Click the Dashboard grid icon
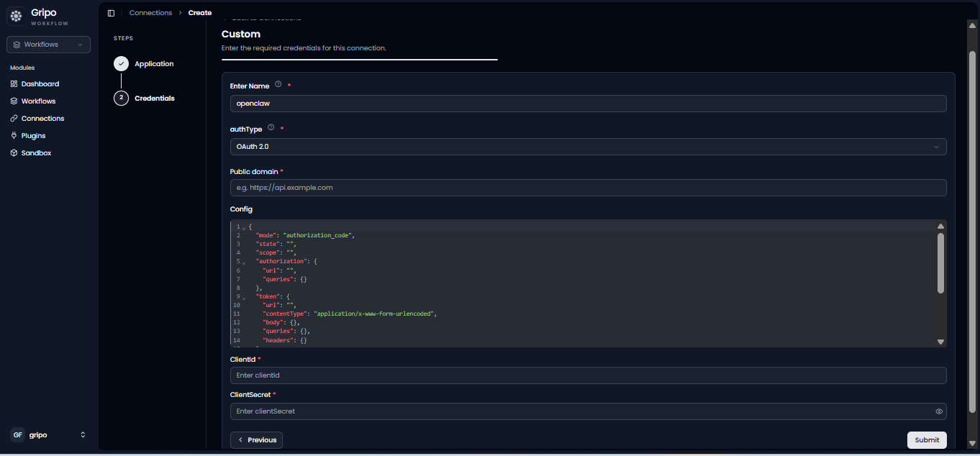 tap(14, 84)
